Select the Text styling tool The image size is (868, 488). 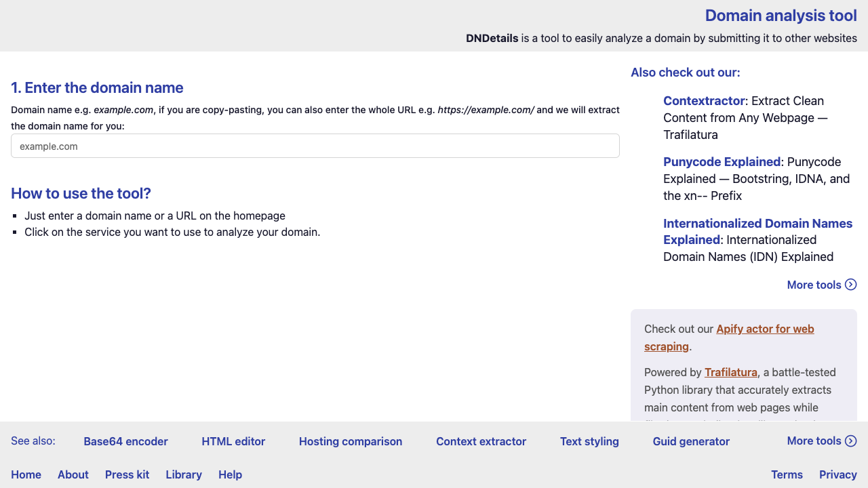pyautogui.click(x=589, y=441)
